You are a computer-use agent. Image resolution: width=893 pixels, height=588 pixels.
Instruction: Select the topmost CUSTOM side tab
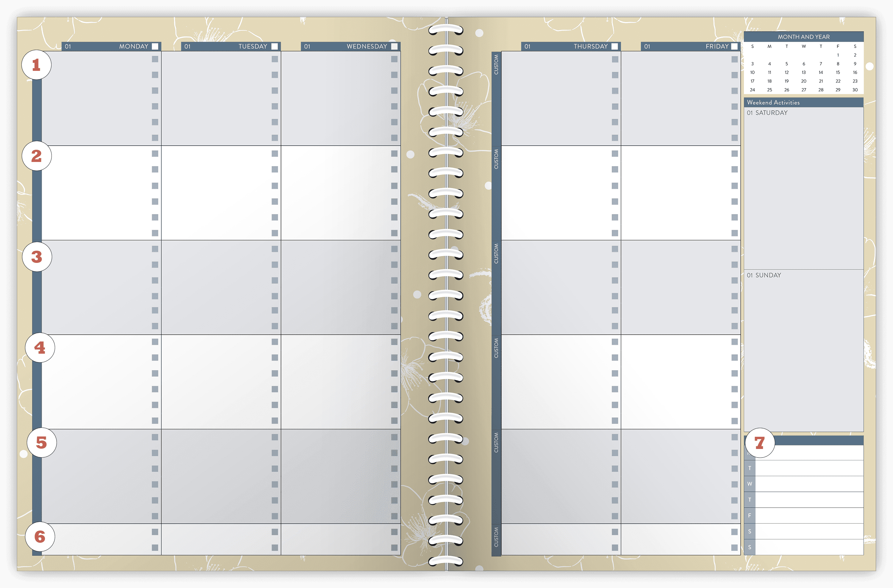[496, 65]
